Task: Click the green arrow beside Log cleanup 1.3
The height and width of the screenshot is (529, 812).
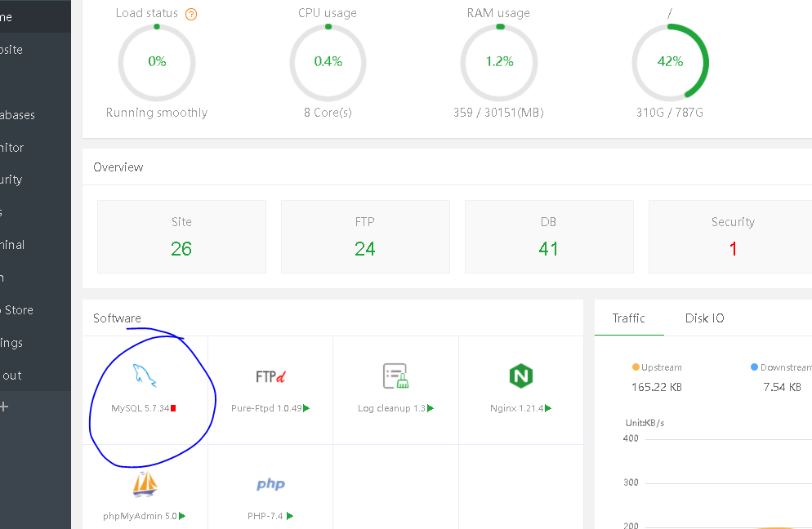Action: point(431,408)
